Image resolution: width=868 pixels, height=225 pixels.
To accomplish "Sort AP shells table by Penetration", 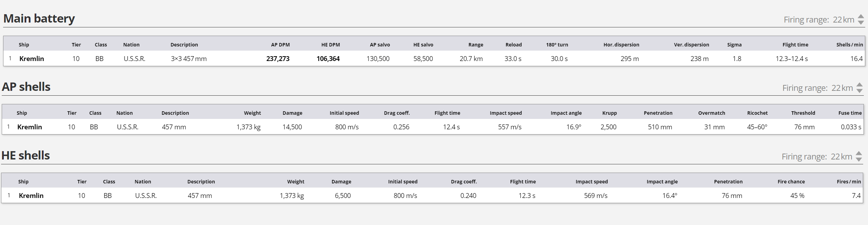I will click(x=658, y=113).
